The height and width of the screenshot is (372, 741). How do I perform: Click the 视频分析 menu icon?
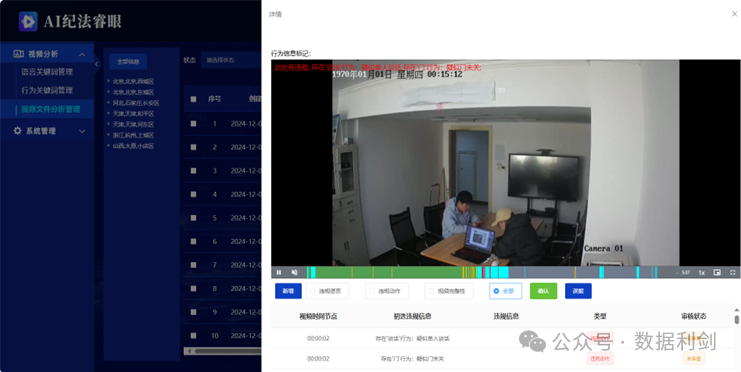click(x=18, y=54)
